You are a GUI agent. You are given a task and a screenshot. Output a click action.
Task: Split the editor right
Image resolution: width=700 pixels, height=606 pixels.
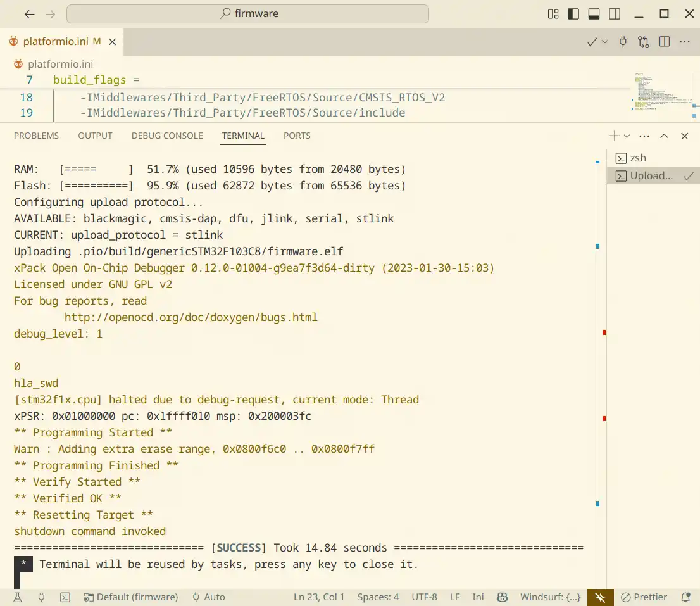pyautogui.click(x=665, y=42)
